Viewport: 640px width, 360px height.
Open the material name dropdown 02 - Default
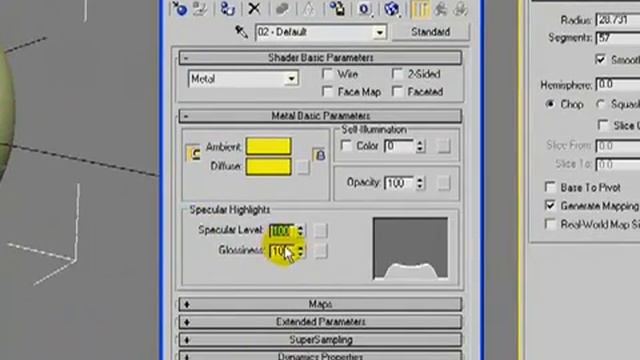pos(380,32)
